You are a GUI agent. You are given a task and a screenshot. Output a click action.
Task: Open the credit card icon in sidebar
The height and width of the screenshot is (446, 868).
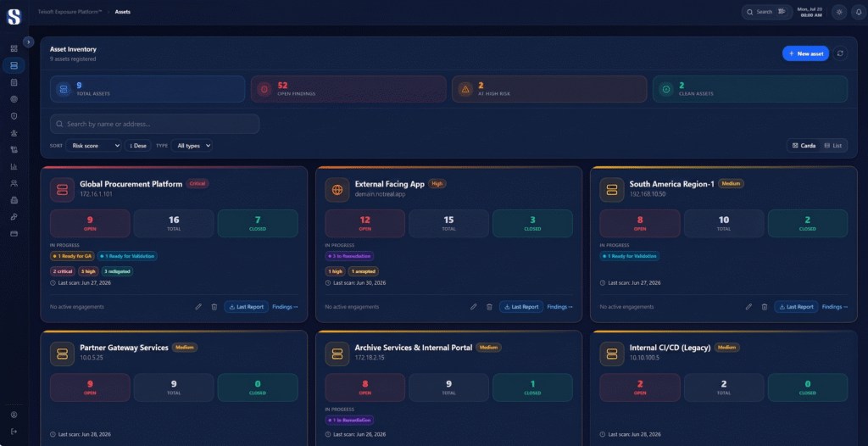pos(14,233)
